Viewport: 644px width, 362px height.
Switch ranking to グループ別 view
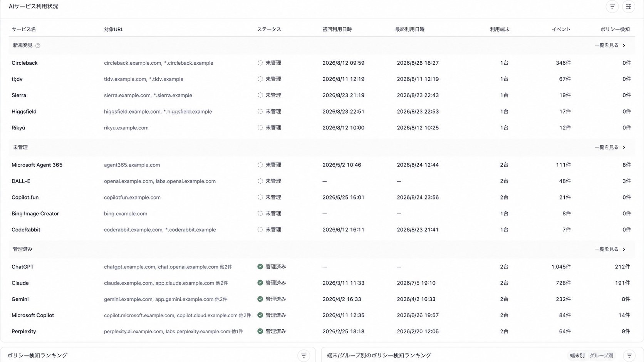point(601,355)
